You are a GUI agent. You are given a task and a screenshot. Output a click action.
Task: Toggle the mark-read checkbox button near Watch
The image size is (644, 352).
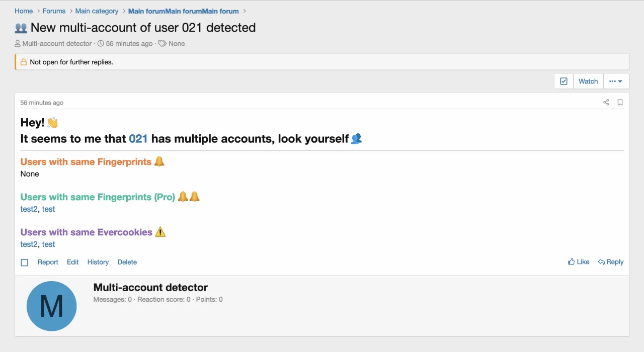pos(563,81)
